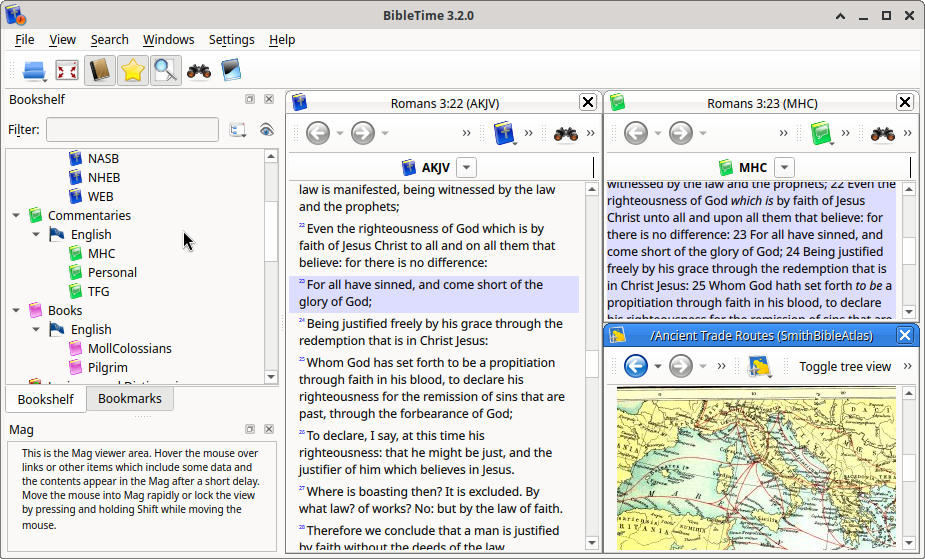Click binoculars search icon in AKJV window
This screenshot has height=559, width=925.
click(566, 134)
